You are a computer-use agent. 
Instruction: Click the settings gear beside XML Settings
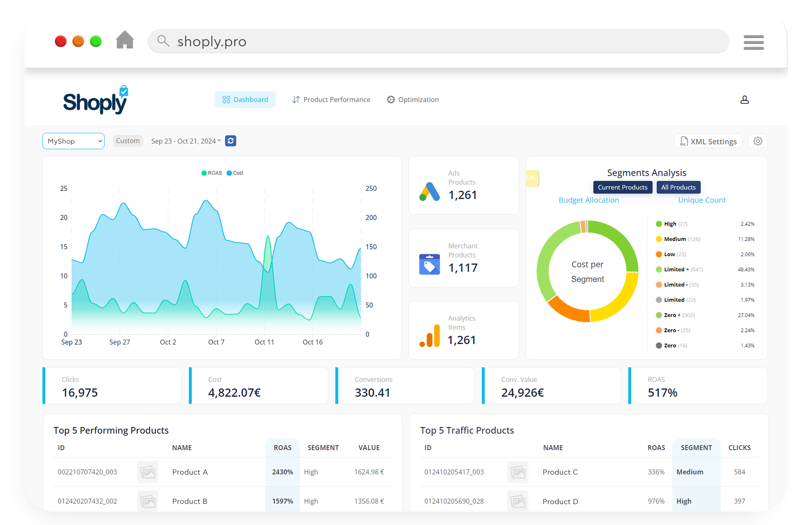tap(758, 141)
